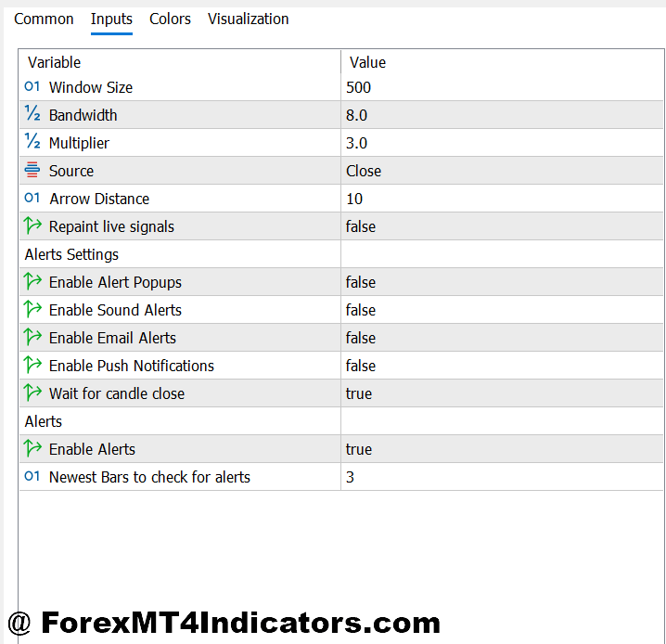Click the Source enum icon

[x=32, y=171]
